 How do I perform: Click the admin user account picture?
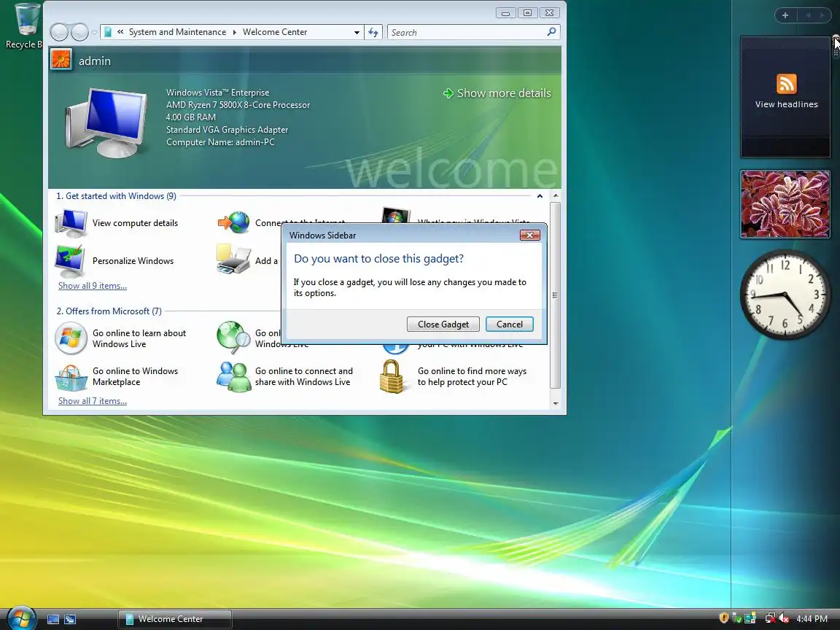[x=61, y=60]
